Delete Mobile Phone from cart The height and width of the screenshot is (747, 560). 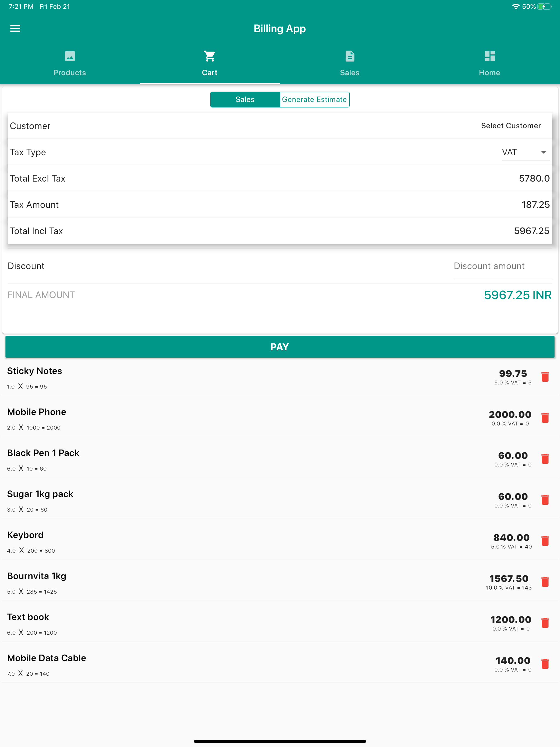point(545,418)
